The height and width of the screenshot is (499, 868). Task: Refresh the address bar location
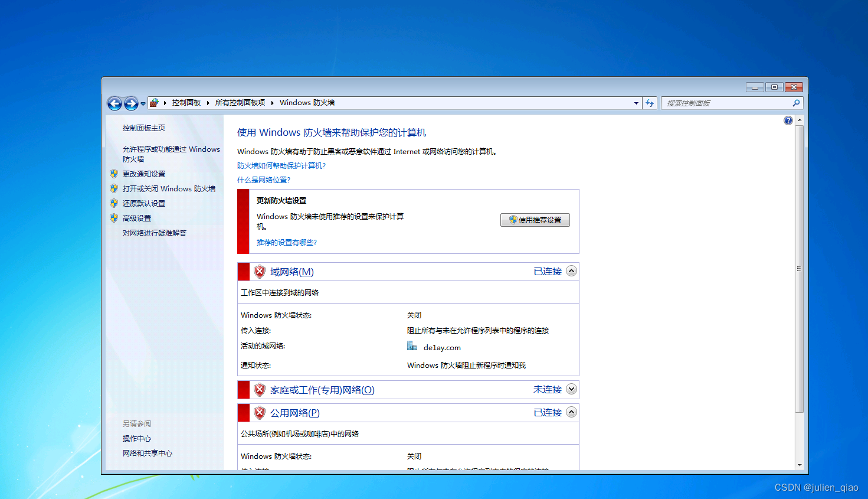pos(650,103)
